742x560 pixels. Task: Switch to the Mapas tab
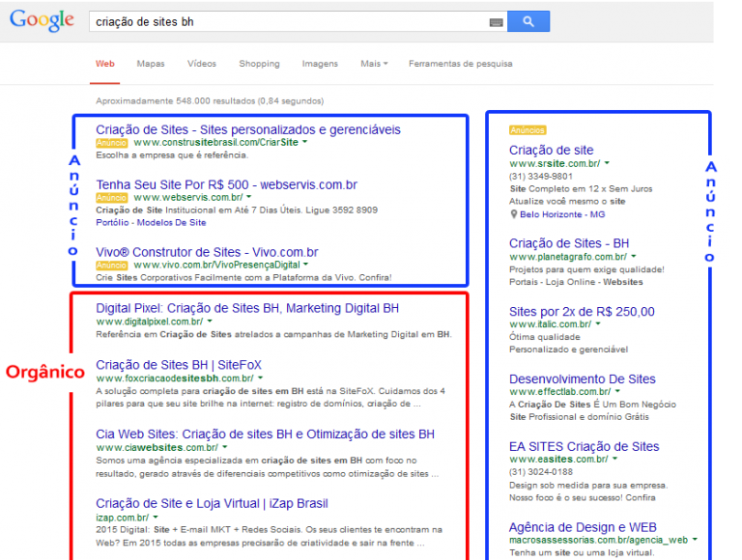click(151, 64)
